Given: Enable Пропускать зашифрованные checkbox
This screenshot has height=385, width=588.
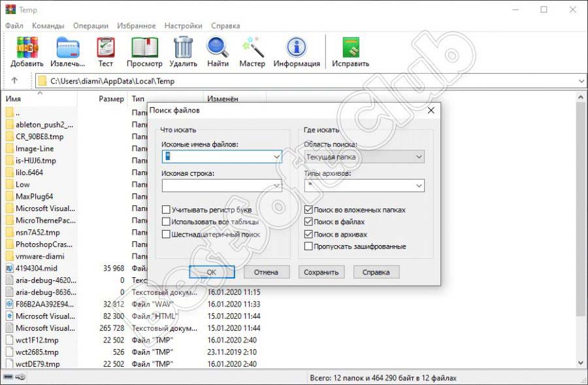Looking at the screenshot, I should pyautogui.click(x=308, y=246).
